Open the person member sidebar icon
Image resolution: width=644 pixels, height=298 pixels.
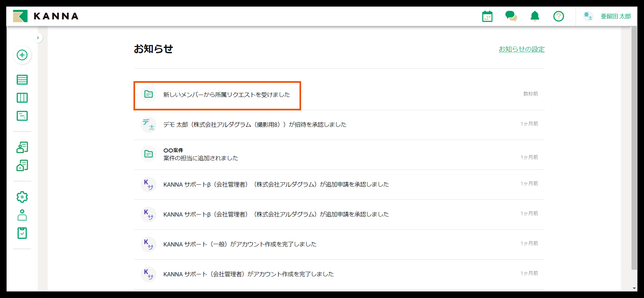[x=22, y=215]
